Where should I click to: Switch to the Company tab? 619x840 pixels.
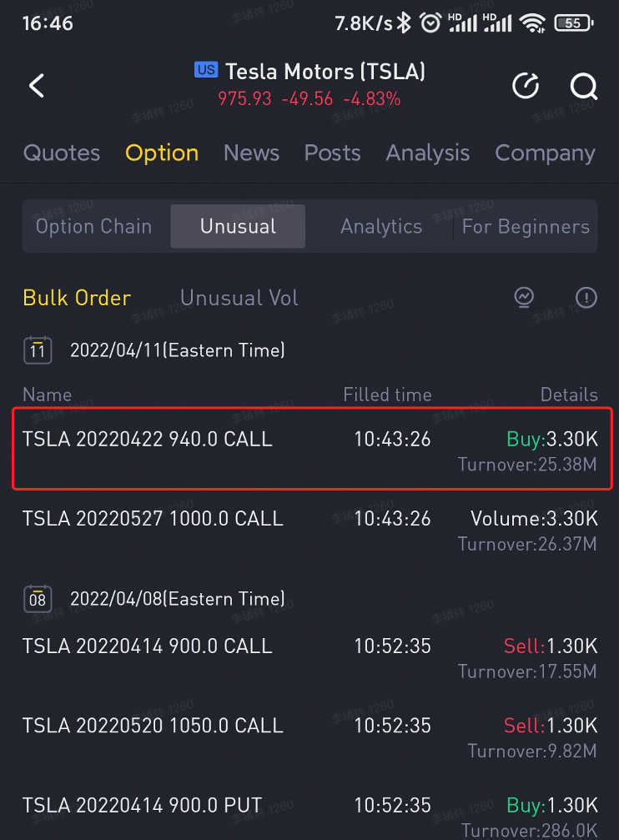(545, 153)
